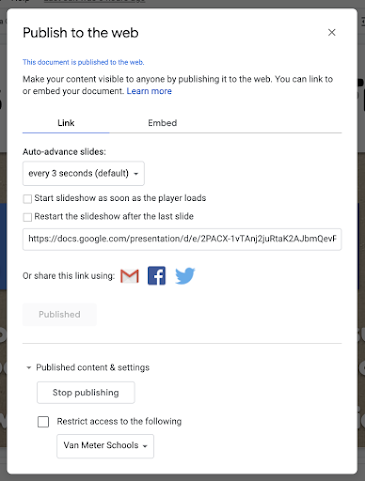The height and width of the screenshot is (481, 365).
Task: Select the published presentation URL field
Action: [x=182, y=239]
